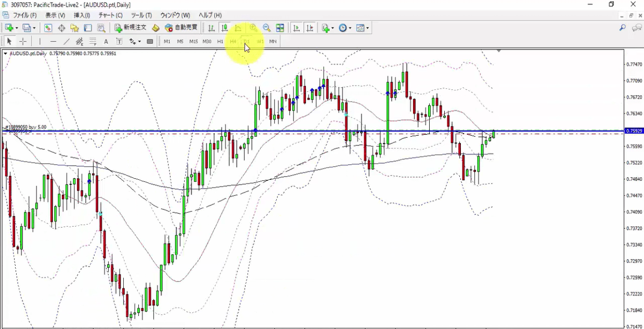Viewport: 644px width, 329px height.
Task: Switch chart to M30 timeframe
Action: point(207,41)
